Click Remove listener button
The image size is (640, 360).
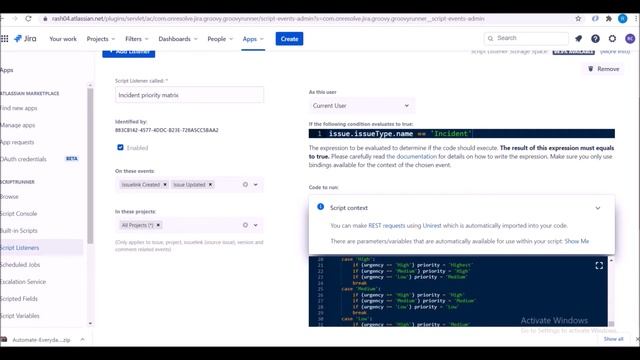(603, 69)
